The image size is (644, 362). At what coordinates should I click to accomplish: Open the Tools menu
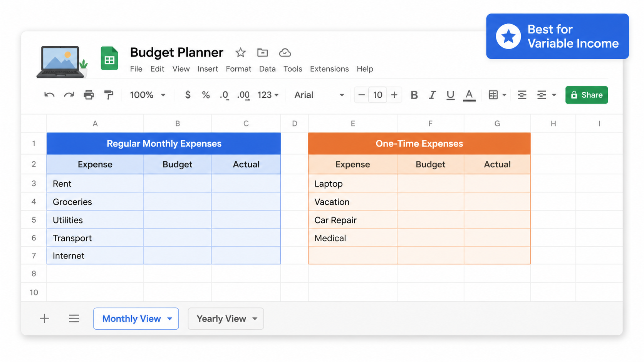(293, 69)
